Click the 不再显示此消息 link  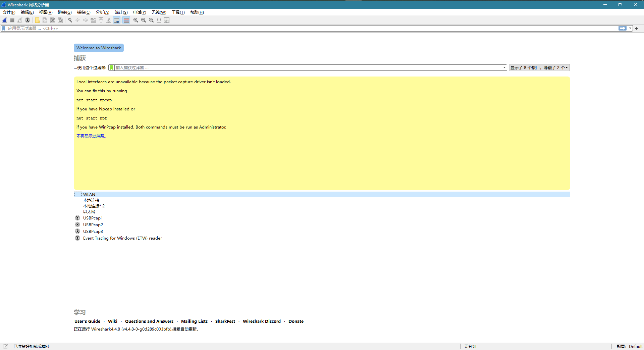[x=92, y=136]
